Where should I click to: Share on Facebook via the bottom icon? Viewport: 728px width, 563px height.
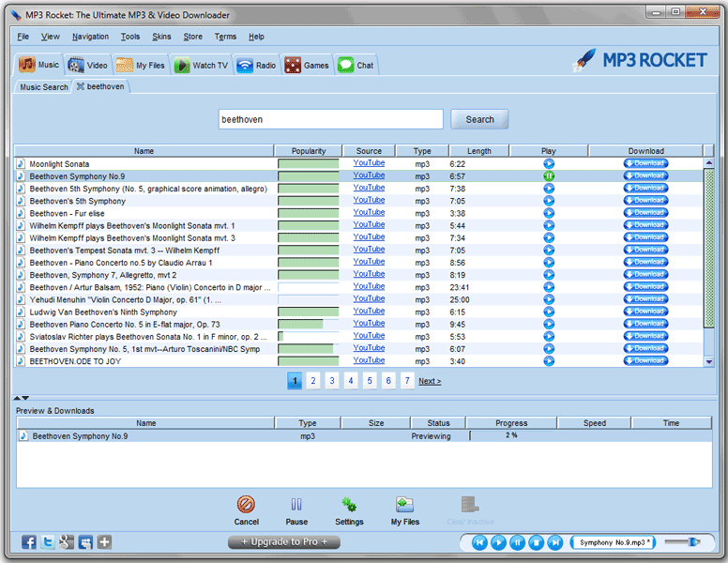click(29, 542)
